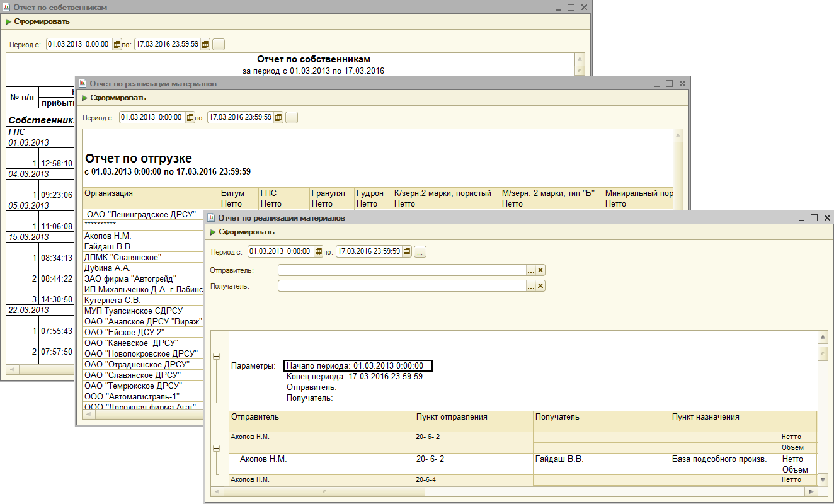Click inside the Получатель input field

pos(401,286)
